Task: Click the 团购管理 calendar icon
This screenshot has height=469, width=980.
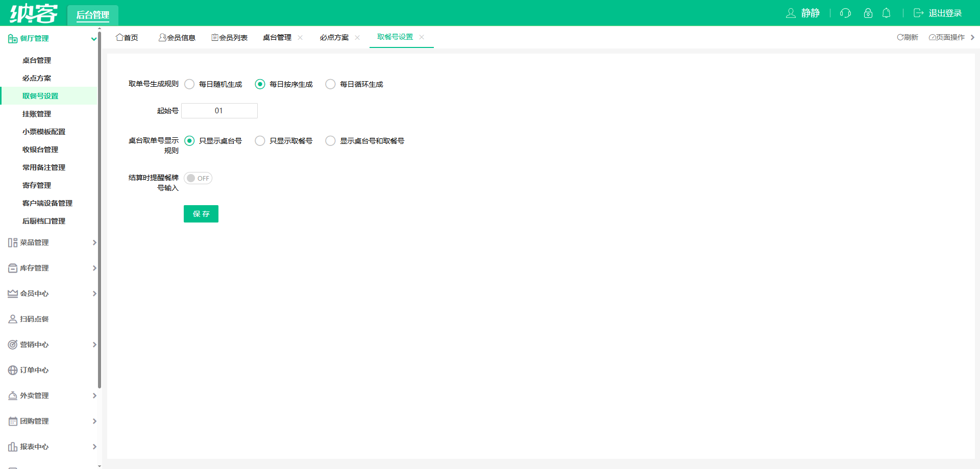Action: (x=13, y=421)
